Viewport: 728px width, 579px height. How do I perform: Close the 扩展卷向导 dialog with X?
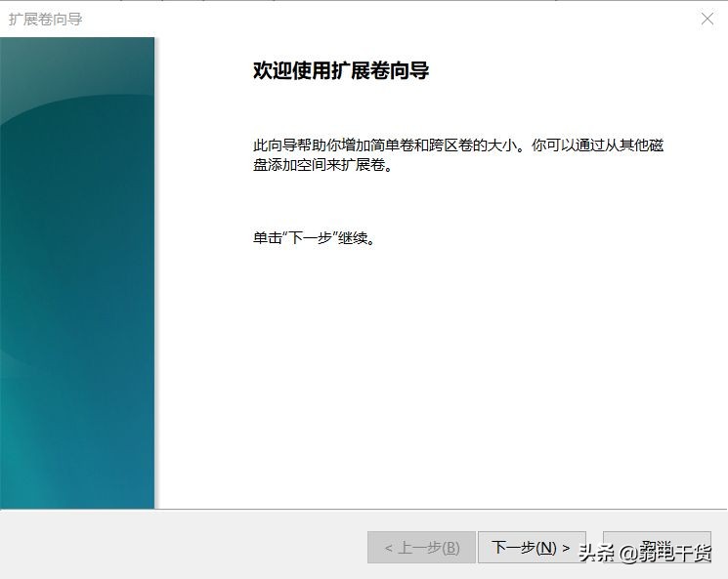click(x=707, y=19)
